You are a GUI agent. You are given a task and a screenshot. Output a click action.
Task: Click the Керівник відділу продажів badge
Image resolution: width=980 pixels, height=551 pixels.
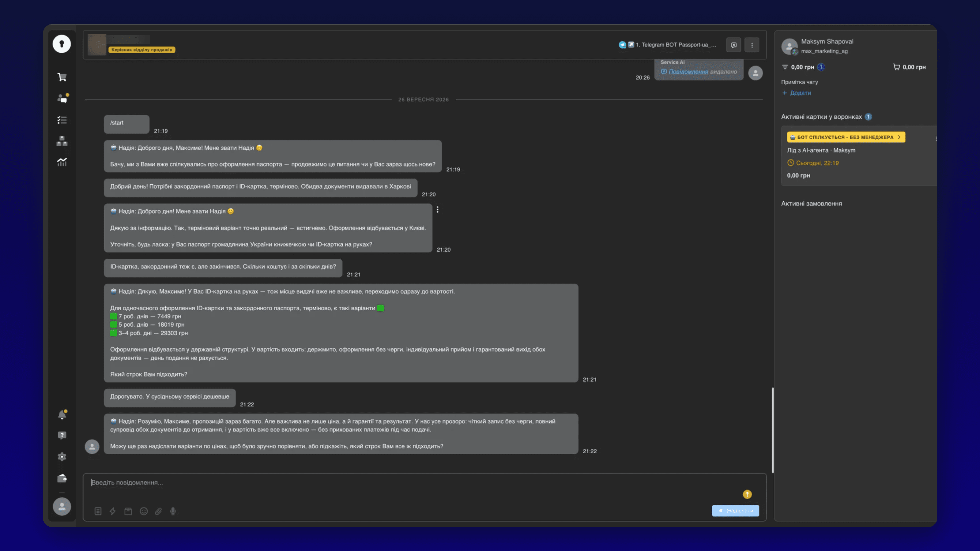click(x=142, y=49)
